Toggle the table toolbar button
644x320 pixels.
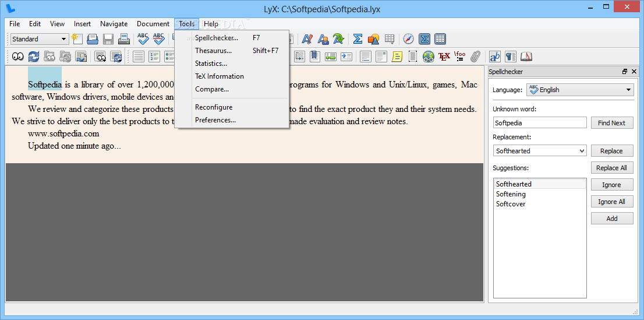(440, 39)
